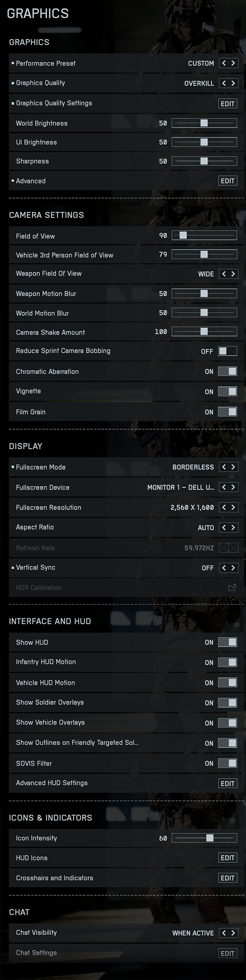Toggle Reduce Sprint Camera Bobbing on
Screen dimensions: 246x980
pos(228,351)
